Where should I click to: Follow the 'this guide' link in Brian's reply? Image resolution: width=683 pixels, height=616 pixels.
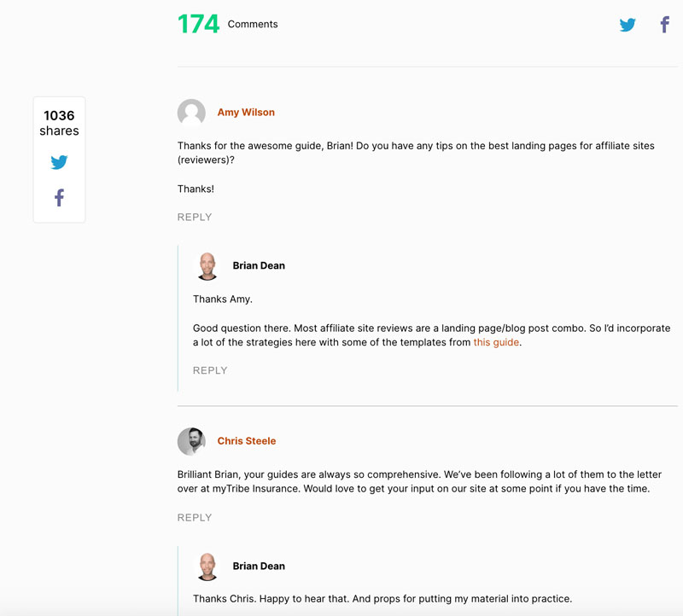496,342
